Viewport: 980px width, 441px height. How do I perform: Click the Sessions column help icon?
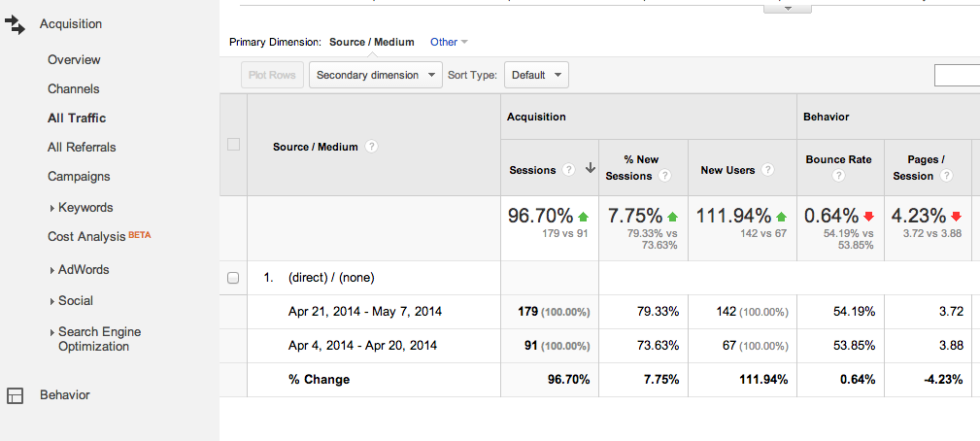(x=569, y=170)
